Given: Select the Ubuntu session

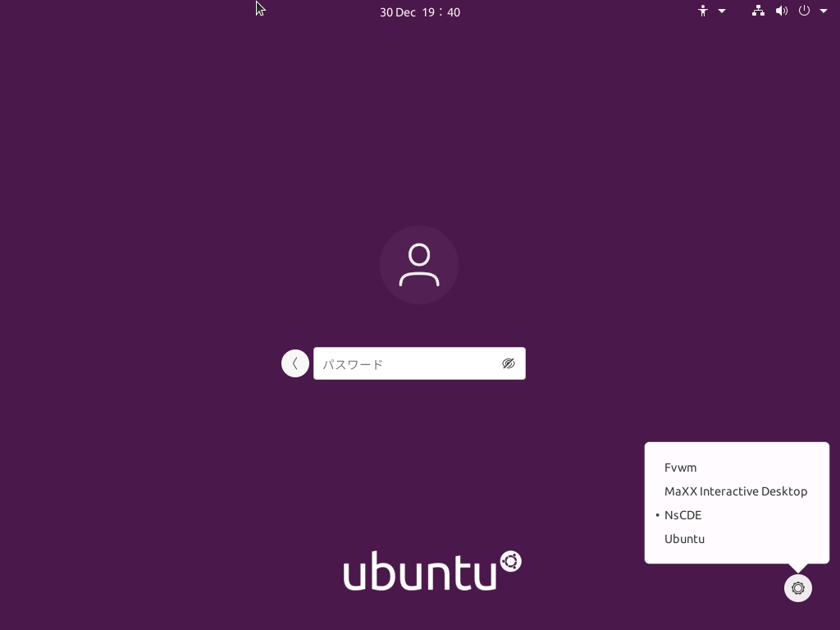Looking at the screenshot, I should [x=737, y=539].
